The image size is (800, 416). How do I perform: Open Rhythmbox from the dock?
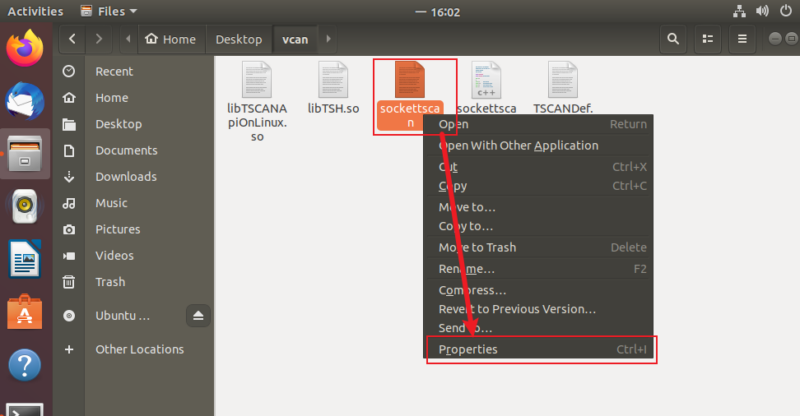pos(24,207)
